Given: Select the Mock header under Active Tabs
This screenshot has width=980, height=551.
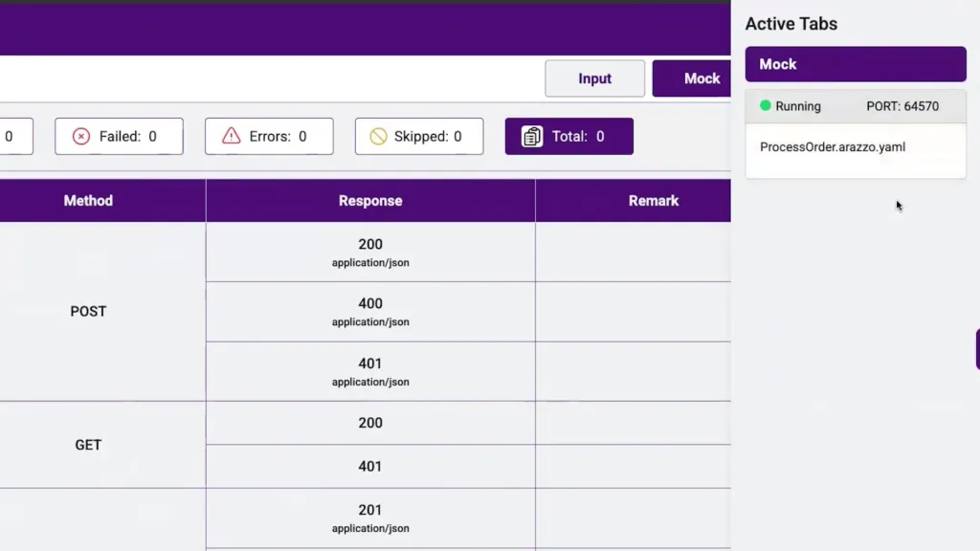Looking at the screenshot, I should pyautogui.click(x=856, y=64).
